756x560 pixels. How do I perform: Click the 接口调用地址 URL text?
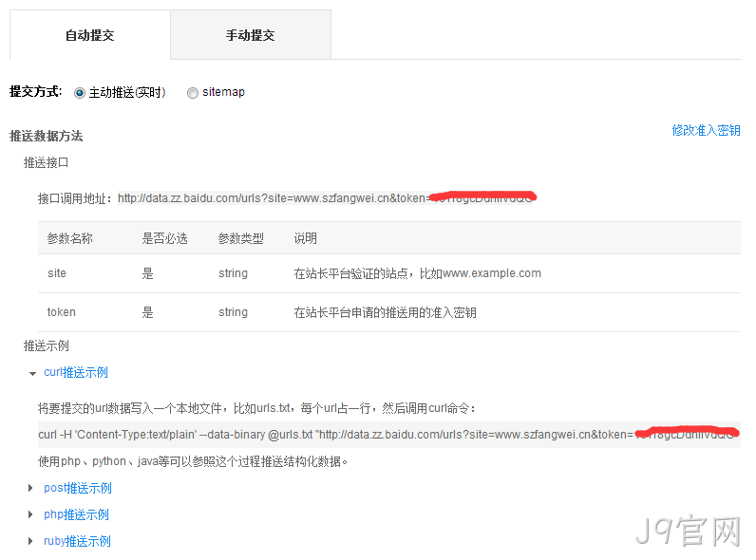pos(327,198)
